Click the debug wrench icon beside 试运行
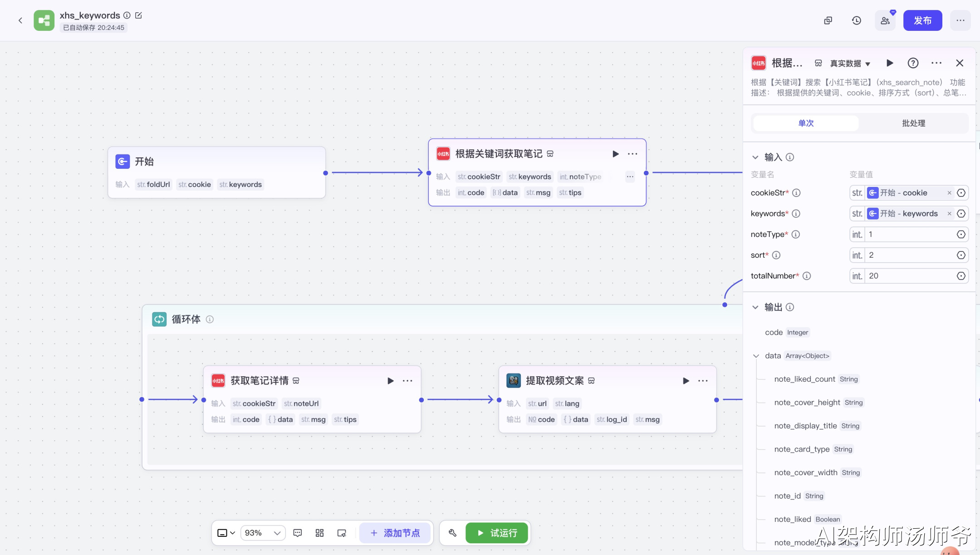 coord(452,533)
